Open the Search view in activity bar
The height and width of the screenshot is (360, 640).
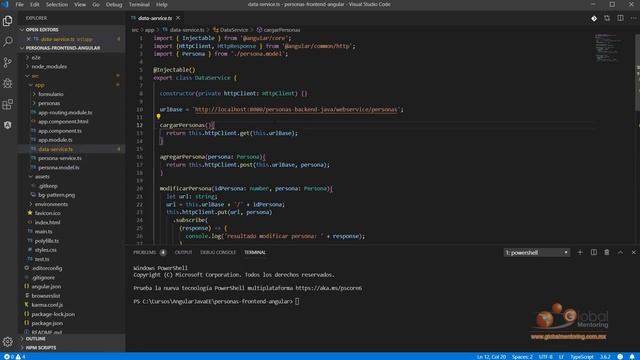click(8, 41)
